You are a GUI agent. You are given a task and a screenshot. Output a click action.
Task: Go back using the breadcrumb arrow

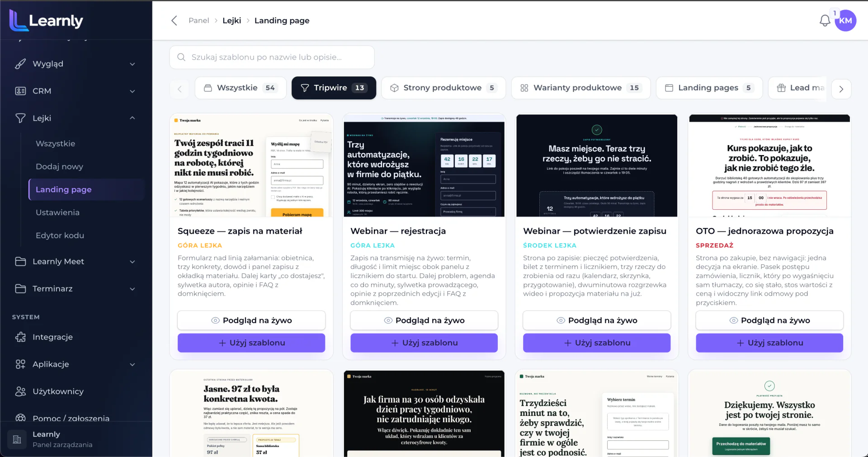click(174, 20)
